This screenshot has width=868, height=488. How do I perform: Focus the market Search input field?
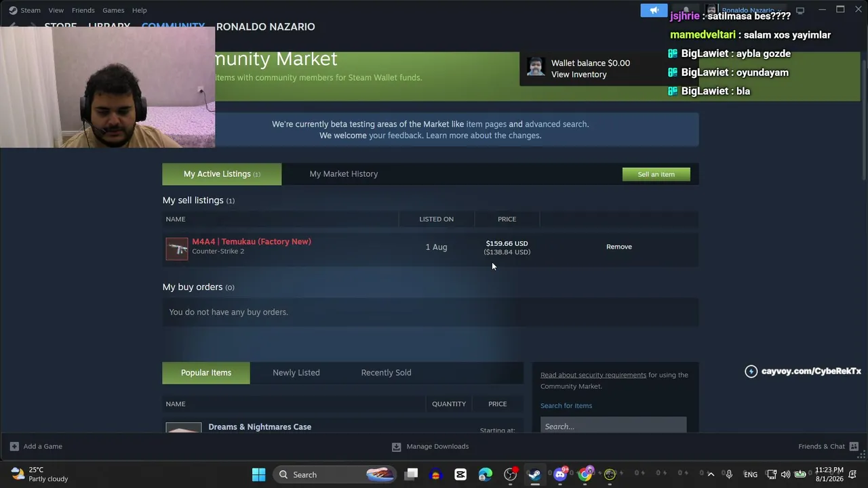tap(614, 426)
